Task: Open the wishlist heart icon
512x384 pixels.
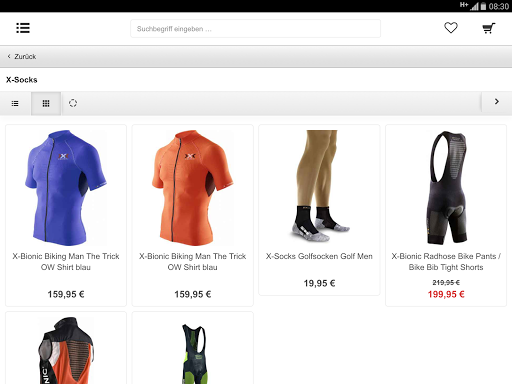Action: tap(451, 28)
